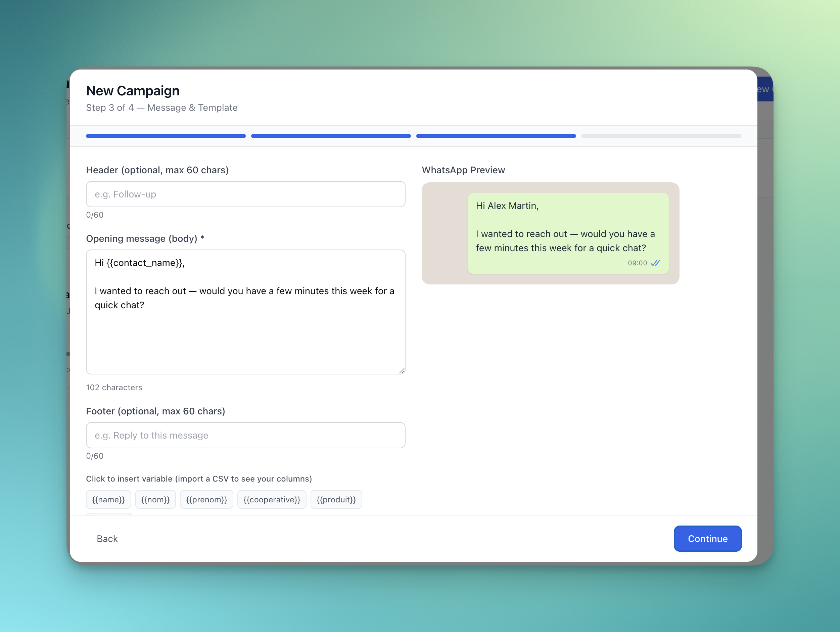Click the 102 characters counter text
The height and width of the screenshot is (632, 840).
coord(114,388)
